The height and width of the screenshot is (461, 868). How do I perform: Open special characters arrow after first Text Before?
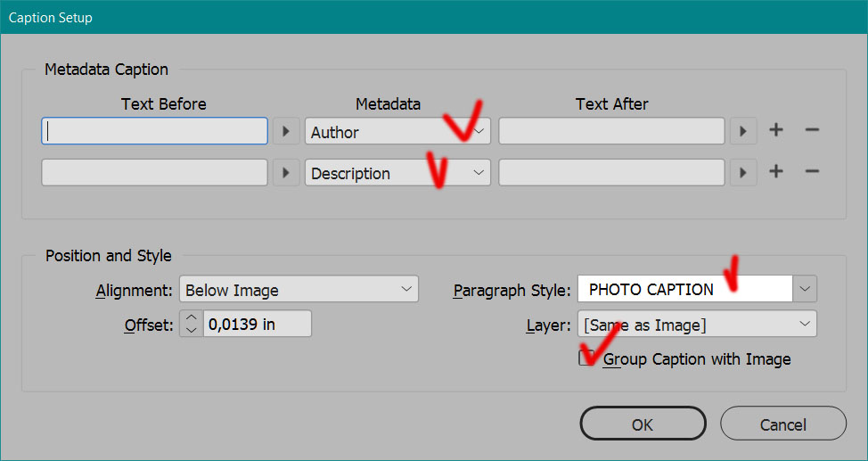coord(285,131)
